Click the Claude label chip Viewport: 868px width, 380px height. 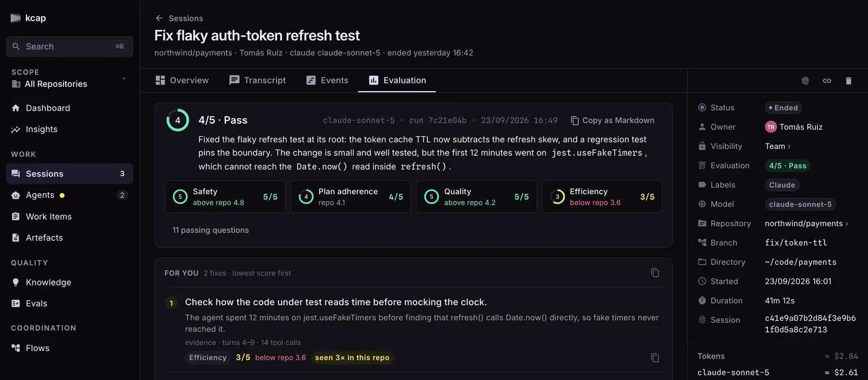(x=782, y=185)
